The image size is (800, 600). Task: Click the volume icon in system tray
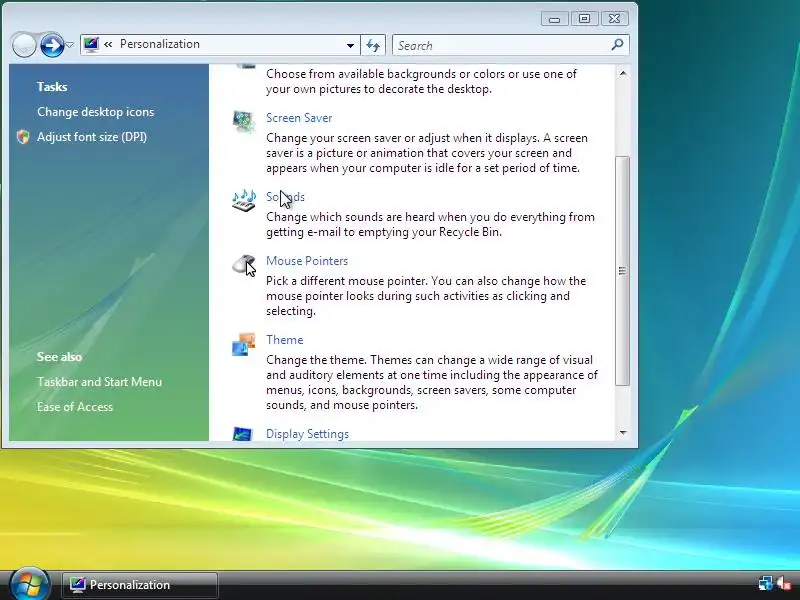(x=784, y=583)
